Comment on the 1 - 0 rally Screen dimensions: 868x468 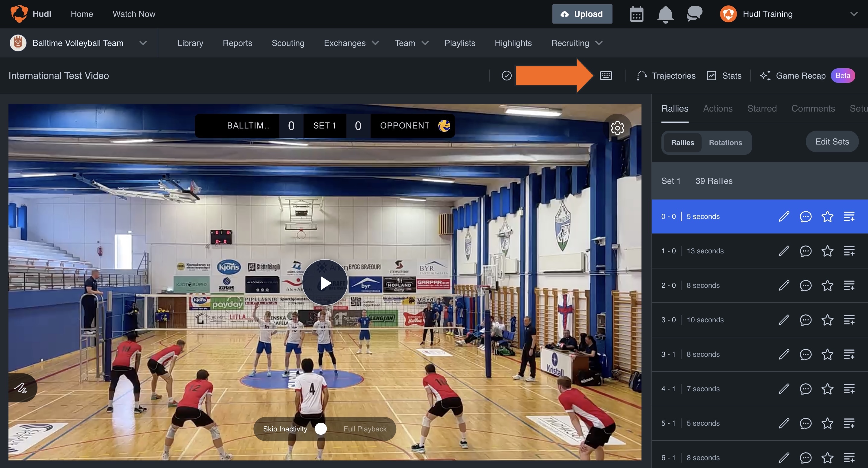point(805,251)
